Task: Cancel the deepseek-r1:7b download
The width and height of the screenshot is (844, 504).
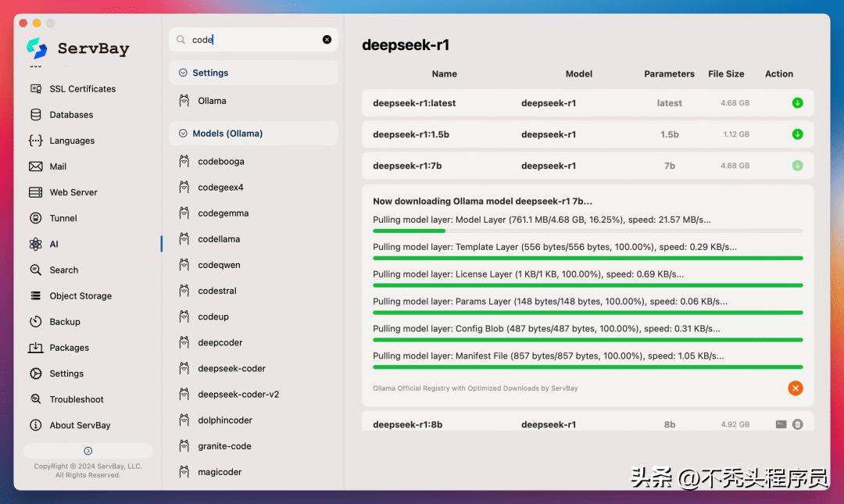Action: coord(796,388)
